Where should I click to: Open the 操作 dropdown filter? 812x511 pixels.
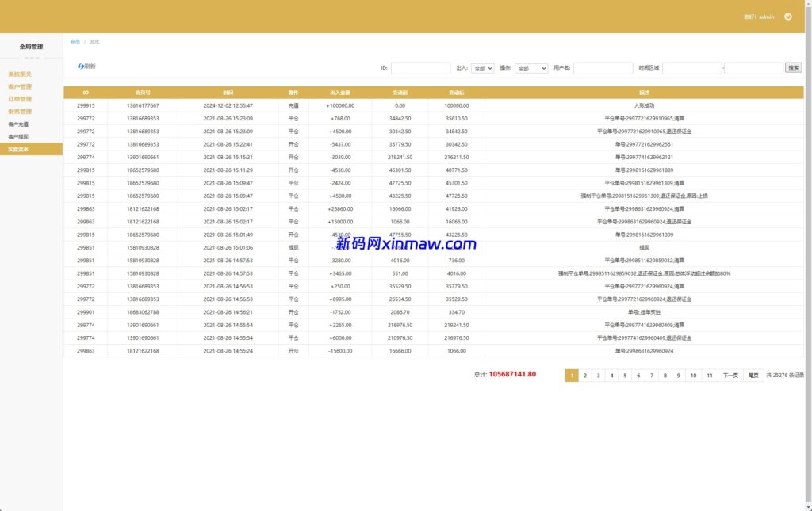point(531,69)
